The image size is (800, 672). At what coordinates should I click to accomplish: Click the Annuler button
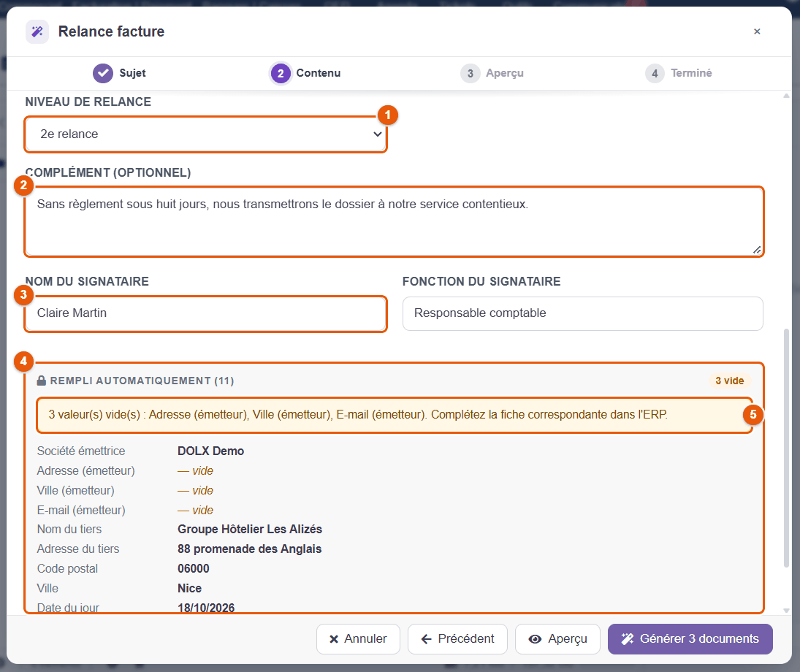[358, 639]
